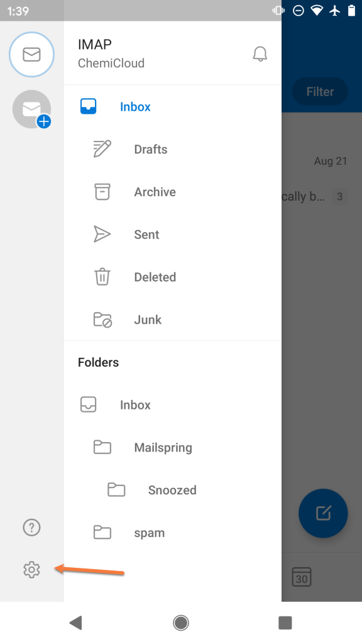Open notification settings via the bell icon
Image resolution: width=362 pixels, height=644 pixels.
click(x=260, y=53)
